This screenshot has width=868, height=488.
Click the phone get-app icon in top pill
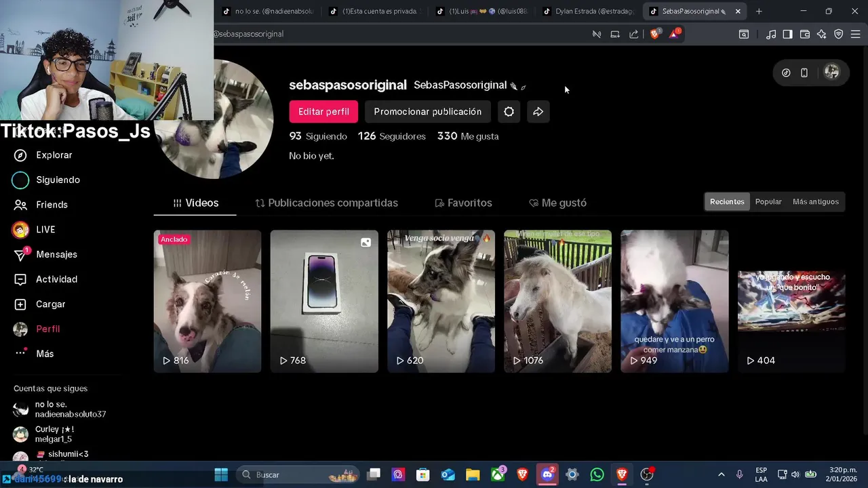pos(804,73)
